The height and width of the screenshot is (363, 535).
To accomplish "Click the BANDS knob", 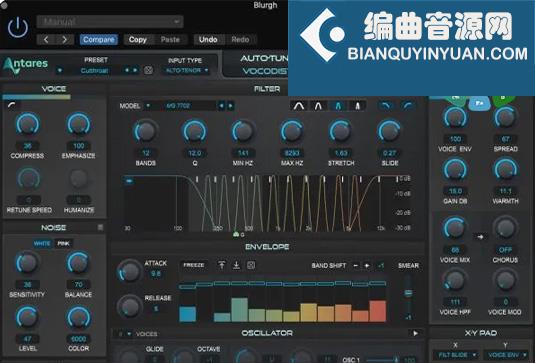I will click(x=146, y=131).
